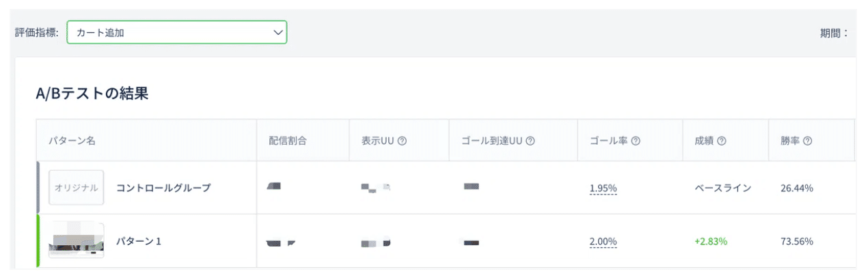This screenshot has height=276, width=868.
Task: Click the 配信割合 column header
Action: (x=288, y=141)
